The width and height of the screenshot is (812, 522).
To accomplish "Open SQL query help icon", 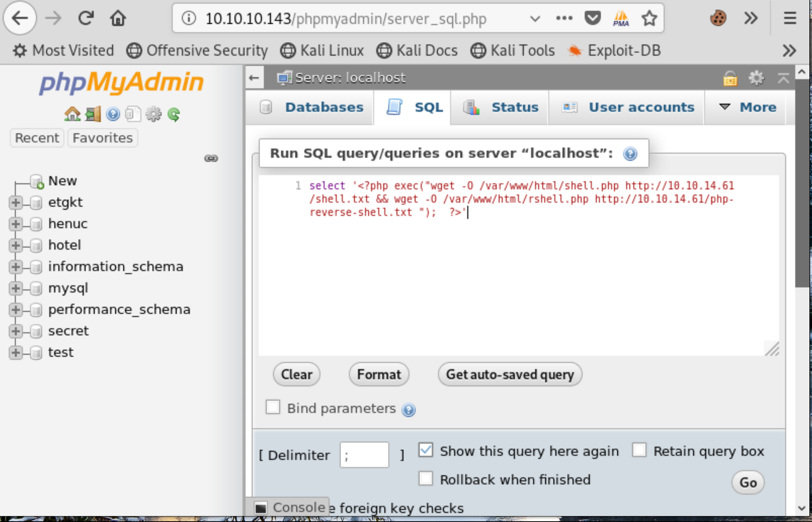I will 630,154.
